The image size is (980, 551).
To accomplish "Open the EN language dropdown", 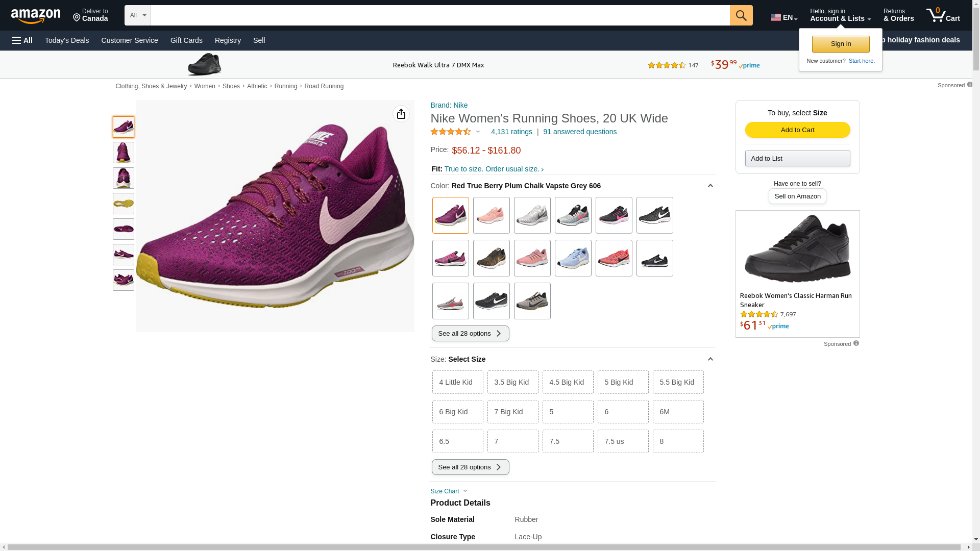I will 783,17.
